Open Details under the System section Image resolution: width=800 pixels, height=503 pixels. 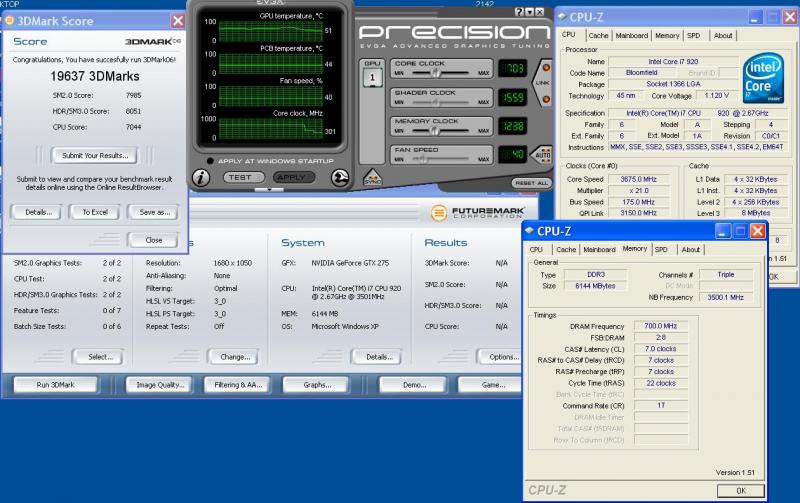click(378, 357)
